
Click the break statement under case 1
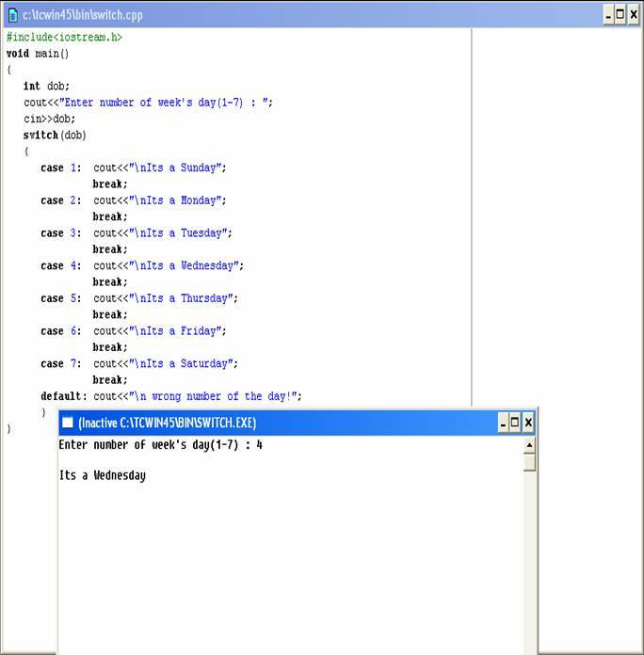(110, 184)
